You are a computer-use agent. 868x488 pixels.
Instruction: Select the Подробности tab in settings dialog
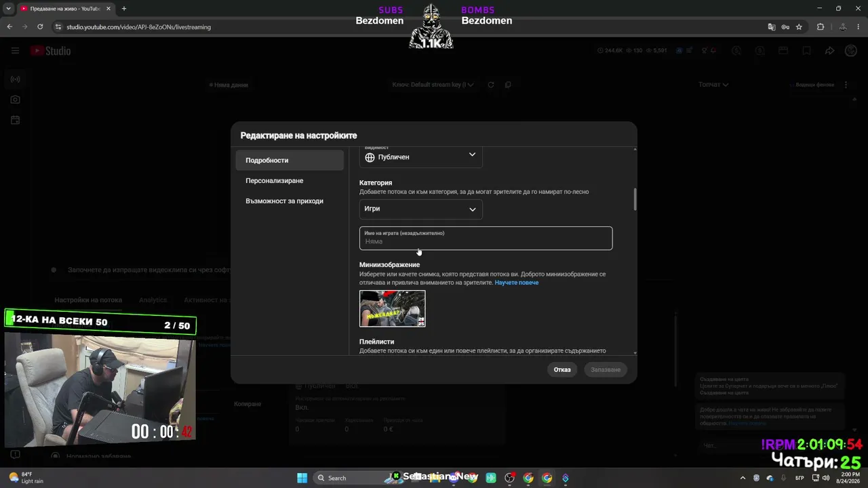(290, 161)
